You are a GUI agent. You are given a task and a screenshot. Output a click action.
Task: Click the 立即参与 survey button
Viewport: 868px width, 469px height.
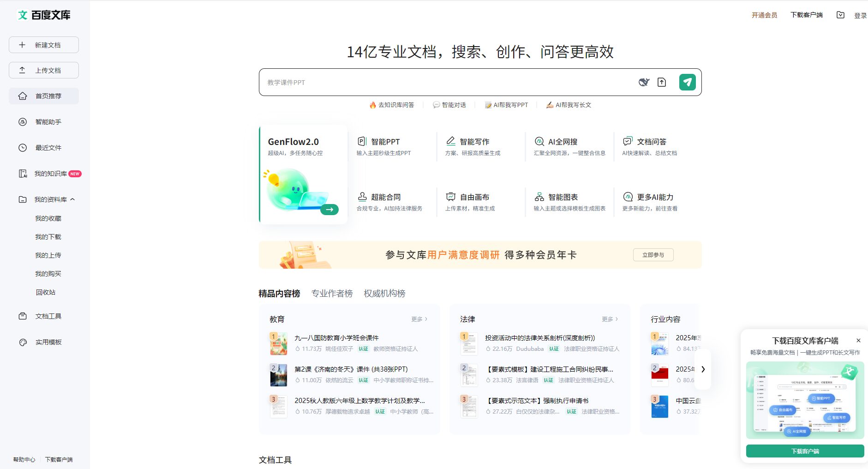click(653, 255)
